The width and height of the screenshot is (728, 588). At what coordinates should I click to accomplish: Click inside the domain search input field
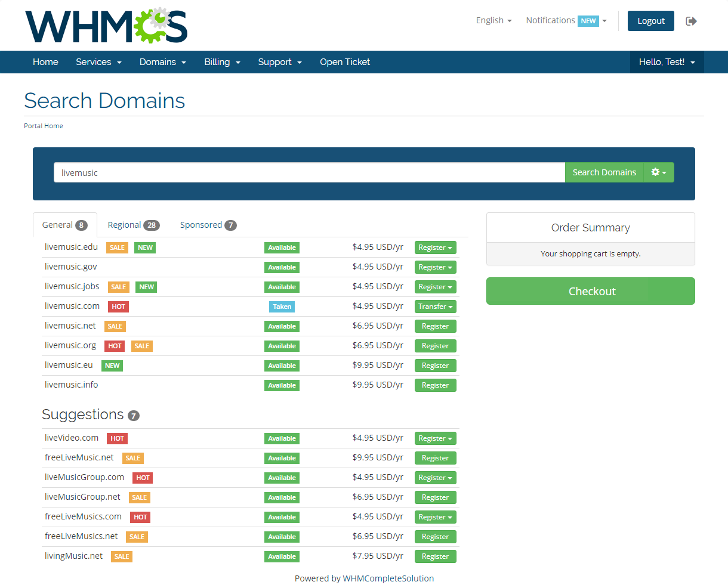pos(309,172)
